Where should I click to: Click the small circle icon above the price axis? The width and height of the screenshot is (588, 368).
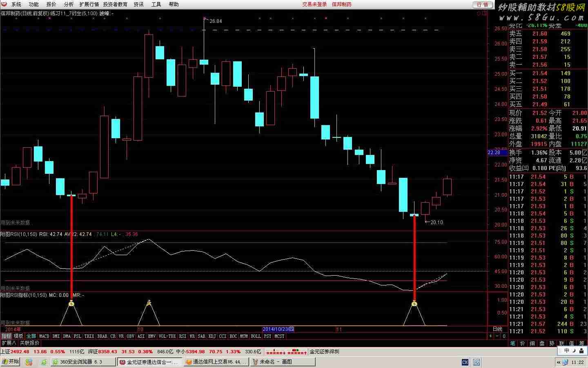(x=479, y=13)
